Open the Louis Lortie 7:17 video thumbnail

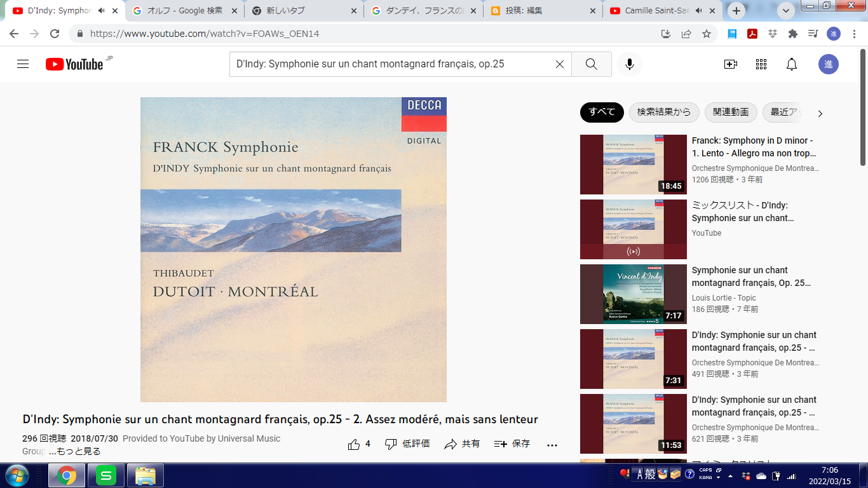634,294
